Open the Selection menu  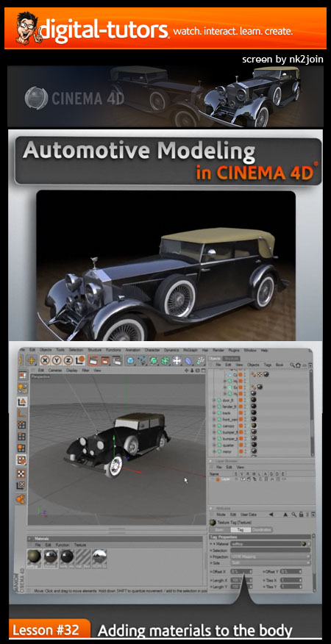[x=76, y=350]
